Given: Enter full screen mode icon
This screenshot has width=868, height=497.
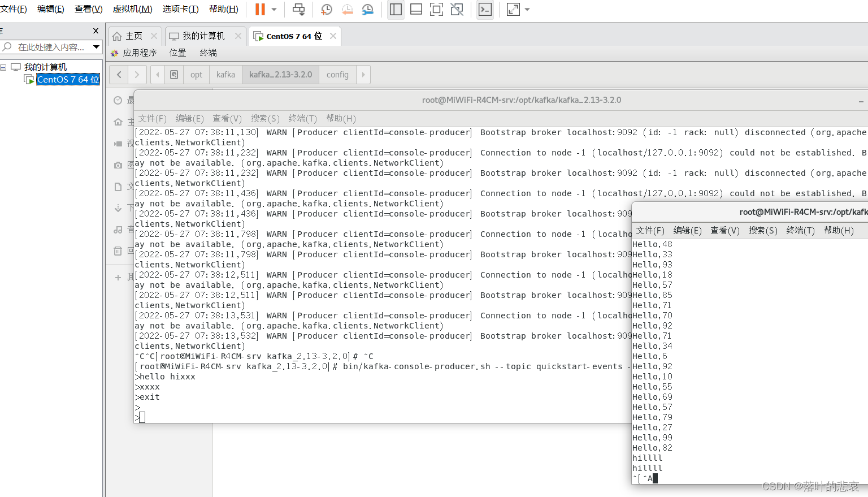Looking at the screenshot, I should click(436, 9).
